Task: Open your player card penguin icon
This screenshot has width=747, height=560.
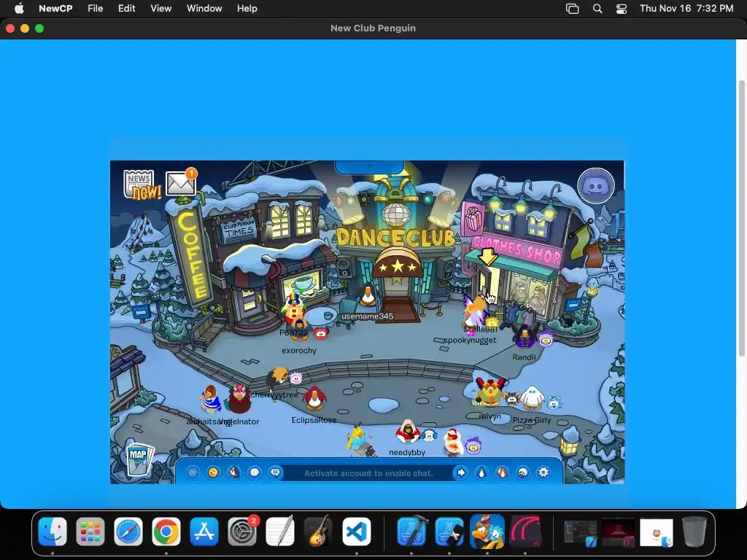Action: (481, 472)
